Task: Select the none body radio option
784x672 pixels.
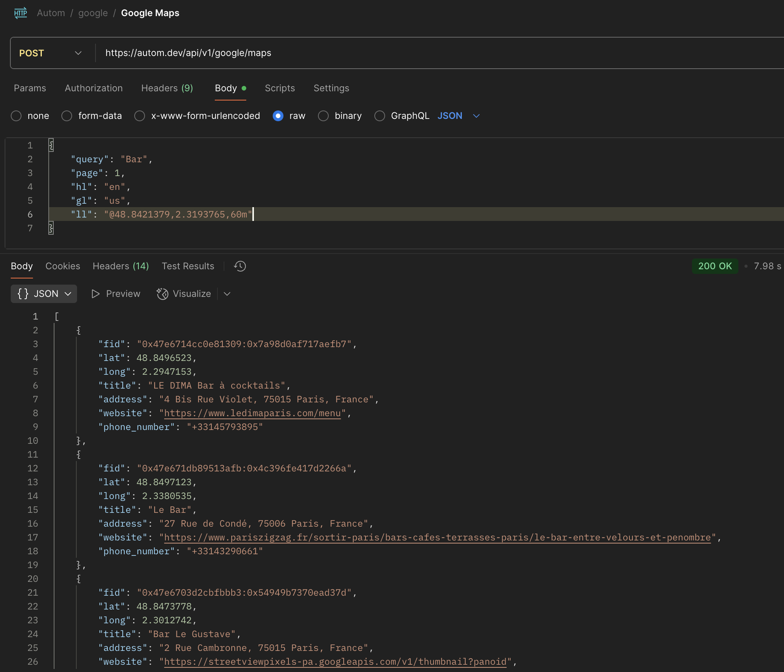Action: pos(16,116)
